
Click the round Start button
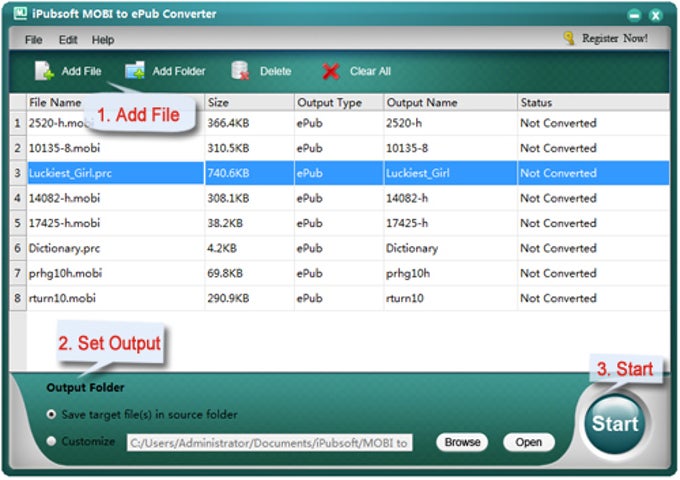pyautogui.click(x=615, y=424)
